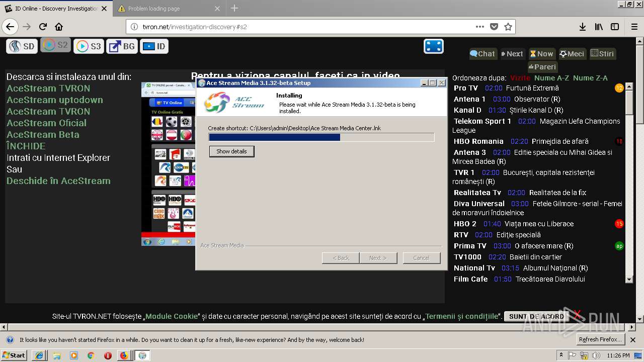The height and width of the screenshot is (362, 644).
Task: Launch Internet Explorer from taskbar
Action: point(39,355)
